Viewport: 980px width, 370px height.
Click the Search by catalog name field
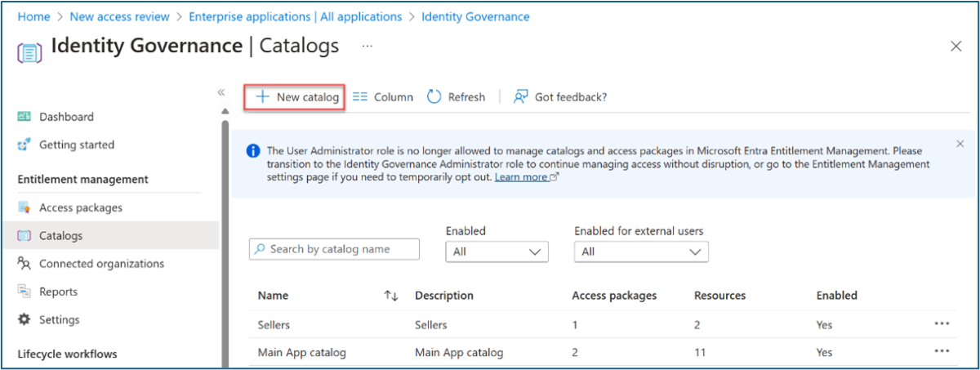[335, 249]
